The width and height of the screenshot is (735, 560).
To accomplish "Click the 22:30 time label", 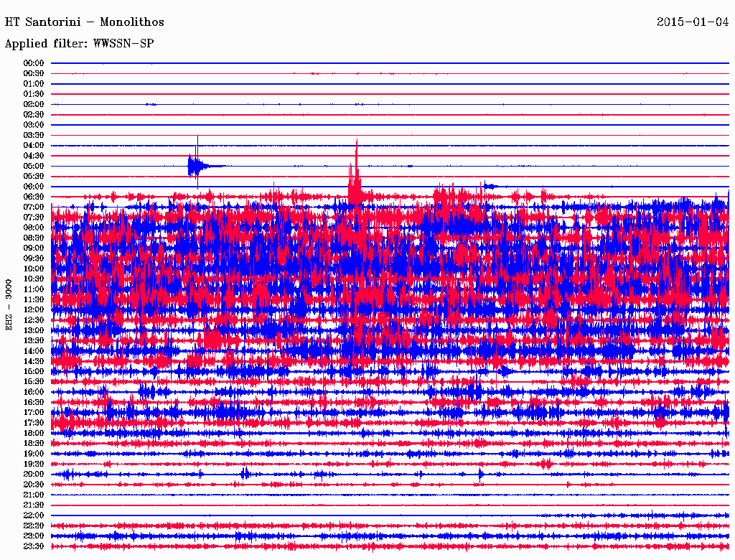I will pos(33,526).
